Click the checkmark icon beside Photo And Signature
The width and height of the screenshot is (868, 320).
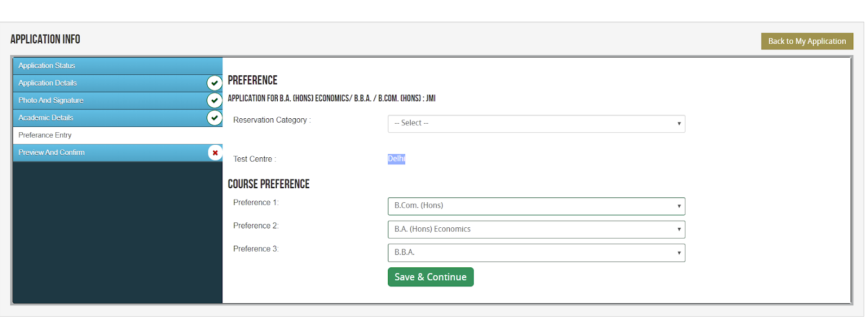click(215, 100)
